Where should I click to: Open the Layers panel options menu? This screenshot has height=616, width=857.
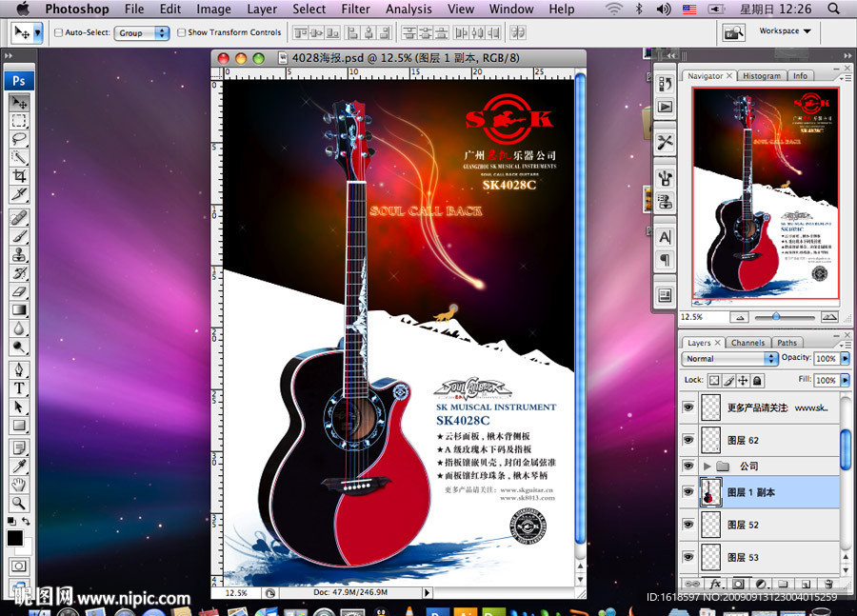[x=845, y=345]
